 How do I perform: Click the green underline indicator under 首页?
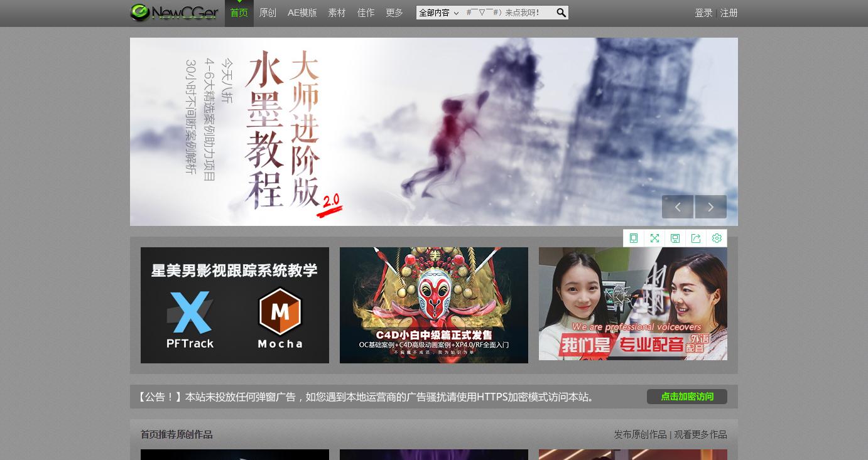[239, 2]
